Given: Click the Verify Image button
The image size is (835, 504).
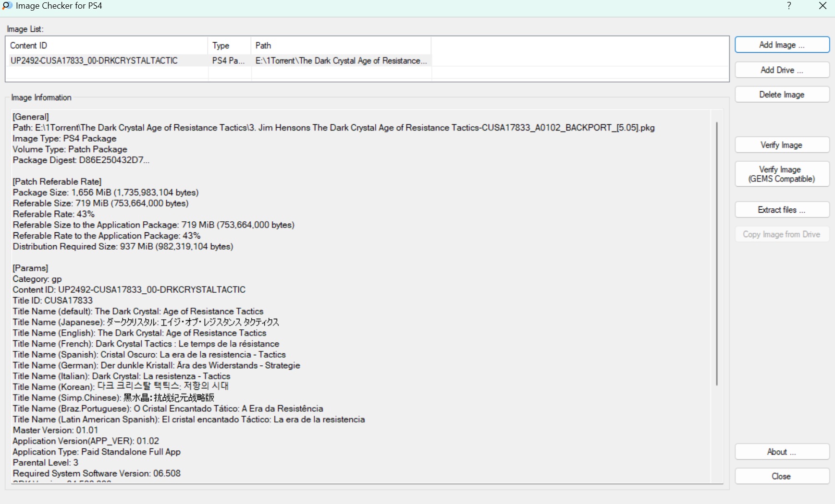Looking at the screenshot, I should coord(782,145).
